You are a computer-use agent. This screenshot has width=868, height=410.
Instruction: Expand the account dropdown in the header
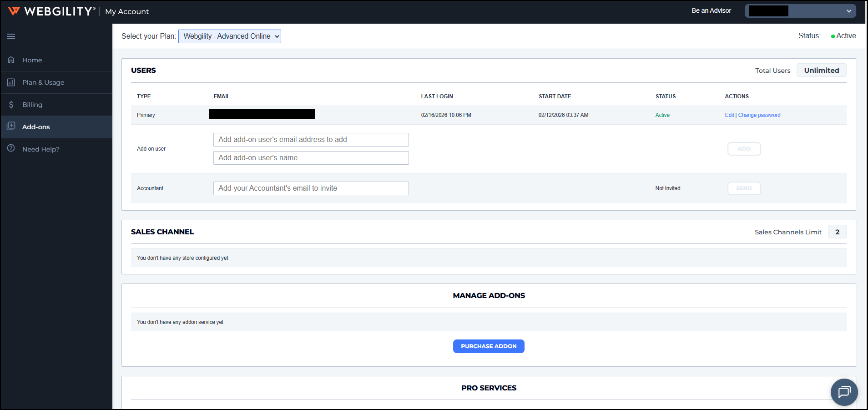pos(800,11)
